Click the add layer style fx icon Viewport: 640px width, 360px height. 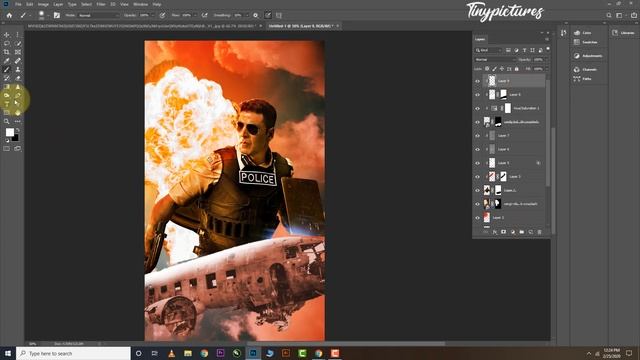495,232
